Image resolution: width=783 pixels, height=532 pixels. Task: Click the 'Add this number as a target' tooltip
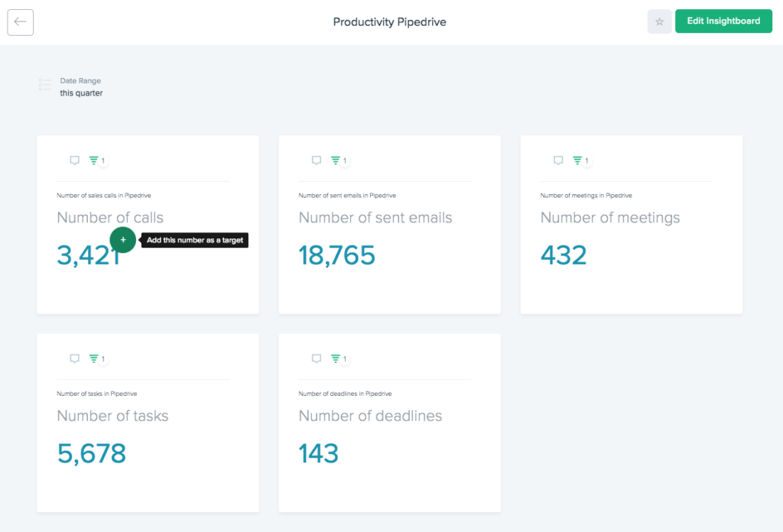tap(195, 240)
